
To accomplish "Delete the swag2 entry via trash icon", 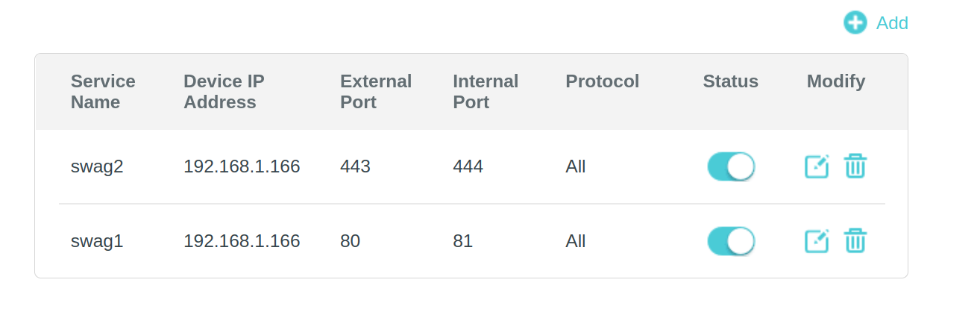I will coord(855,166).
